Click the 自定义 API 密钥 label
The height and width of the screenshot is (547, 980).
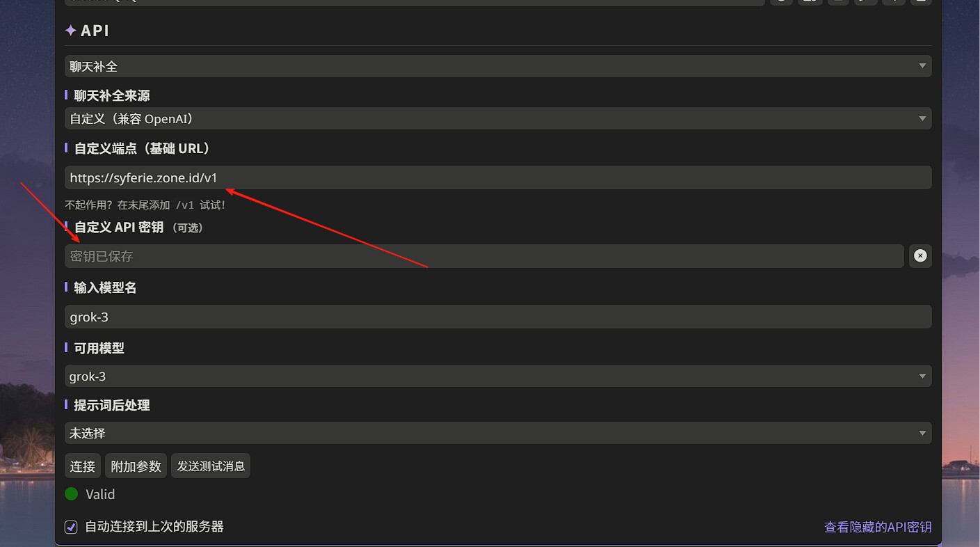coord(119,228)
